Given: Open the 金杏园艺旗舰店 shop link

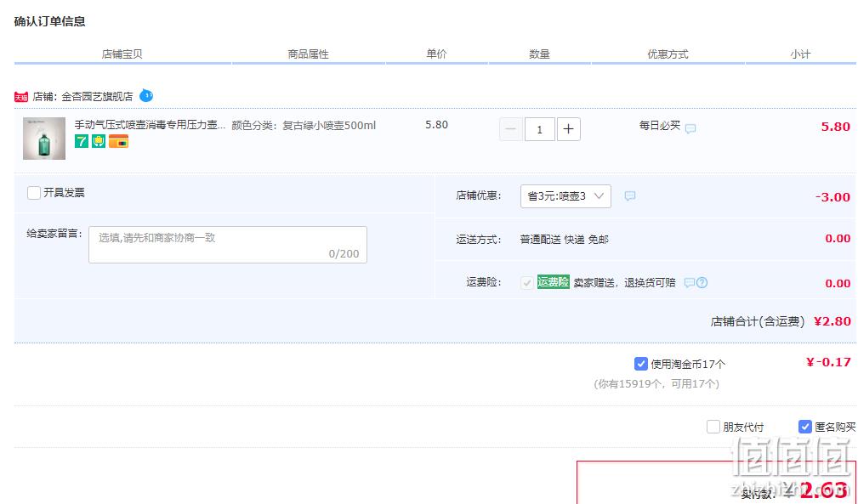Looking at the screenshot, I should pyautogui.click(x=97, y=97).
